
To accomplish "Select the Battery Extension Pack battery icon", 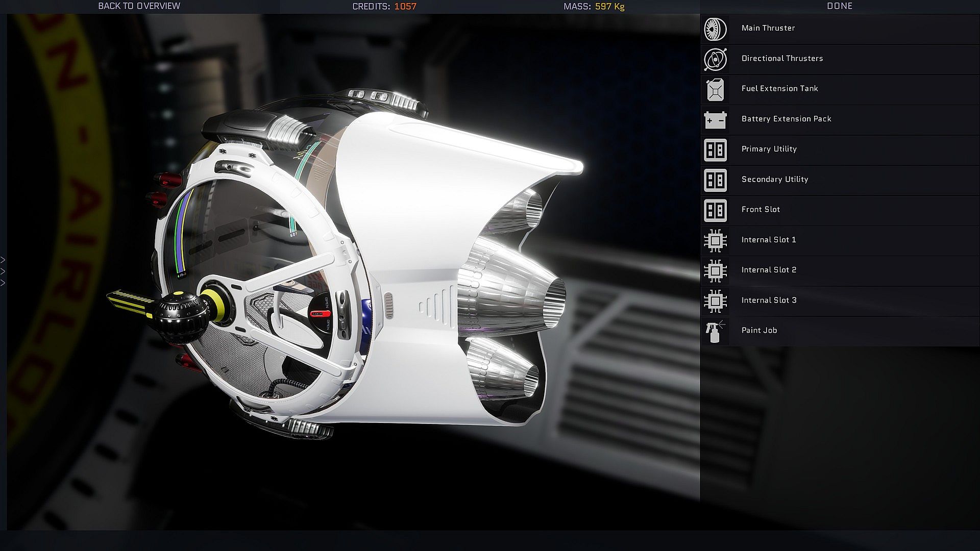I will (x=715, y=120).
